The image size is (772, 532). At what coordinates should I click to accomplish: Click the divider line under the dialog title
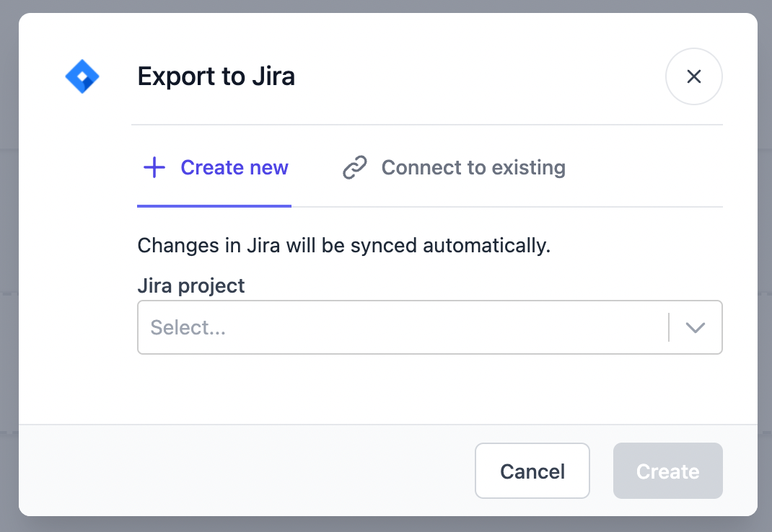tap(426, 125)
